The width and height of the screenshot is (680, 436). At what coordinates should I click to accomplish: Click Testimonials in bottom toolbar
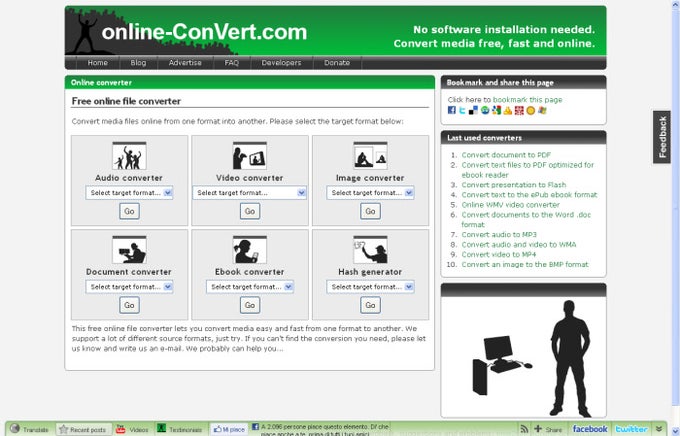coord(180,429)
